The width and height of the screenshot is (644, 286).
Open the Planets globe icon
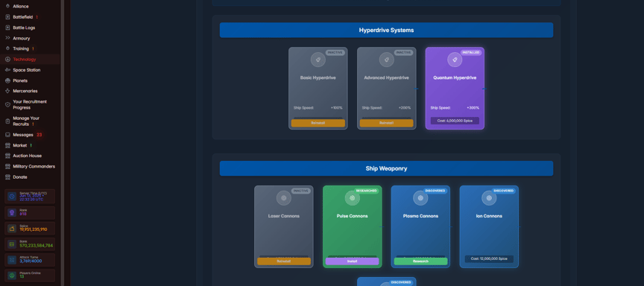click(x=7, y=81)
